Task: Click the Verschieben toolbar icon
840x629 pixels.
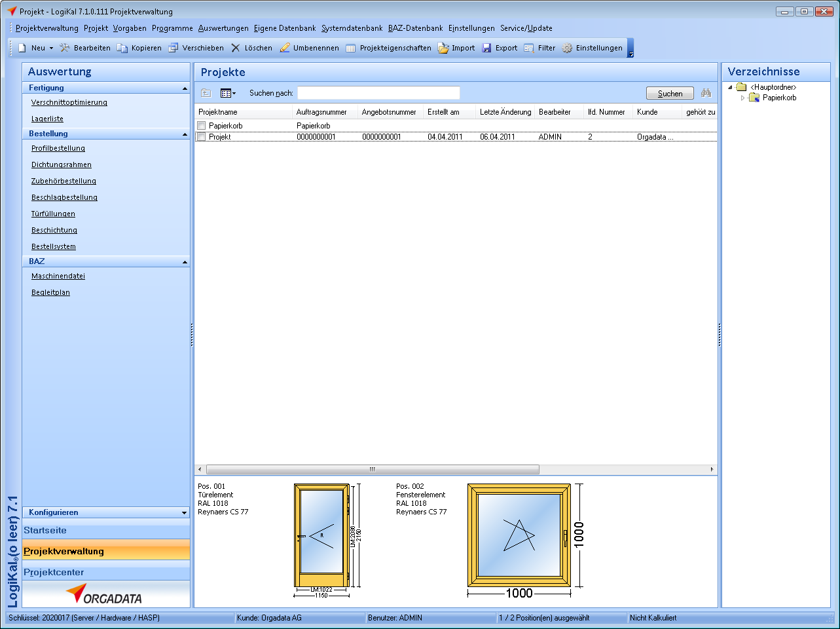Action: (x=173, y=48)
